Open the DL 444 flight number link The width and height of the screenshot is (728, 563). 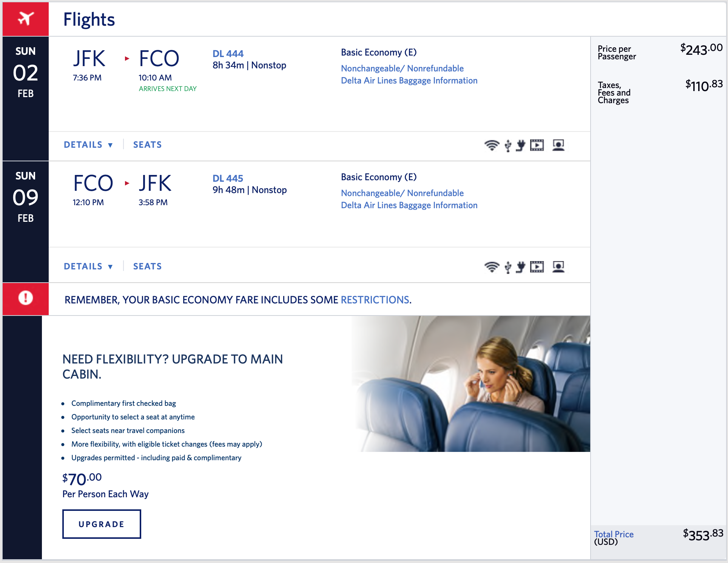[x=228, y=54]
